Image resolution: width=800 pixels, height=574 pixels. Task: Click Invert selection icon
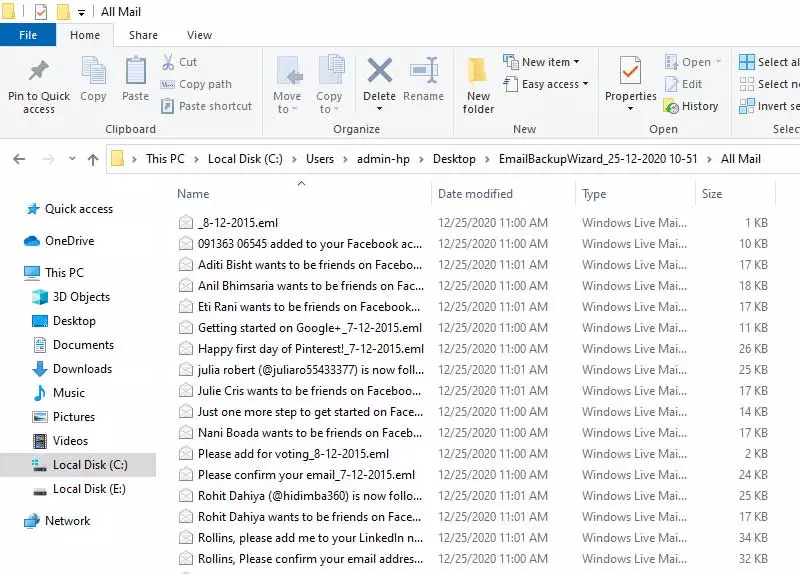747,106
